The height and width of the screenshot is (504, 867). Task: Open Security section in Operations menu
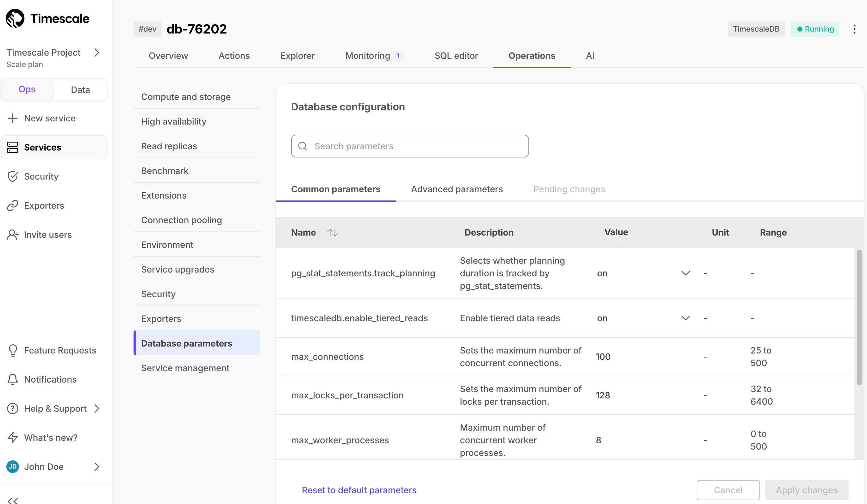[x=196, y=294]
